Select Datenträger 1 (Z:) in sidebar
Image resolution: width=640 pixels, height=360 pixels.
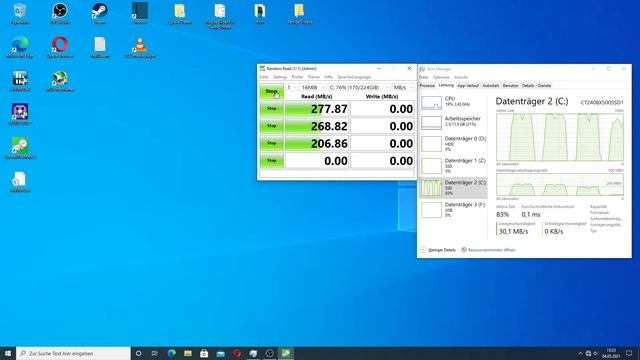[x=453, y=166]
